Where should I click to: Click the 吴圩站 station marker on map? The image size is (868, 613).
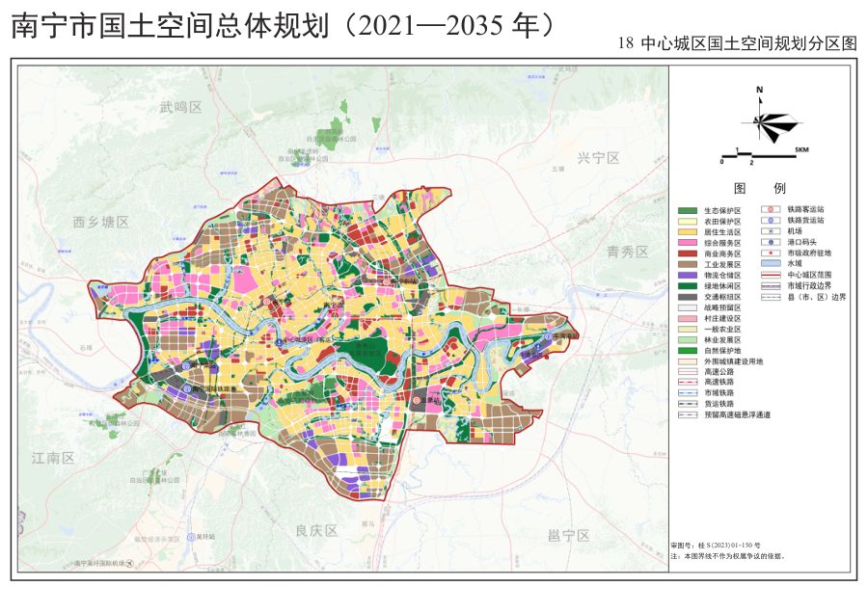click(191, 537)
